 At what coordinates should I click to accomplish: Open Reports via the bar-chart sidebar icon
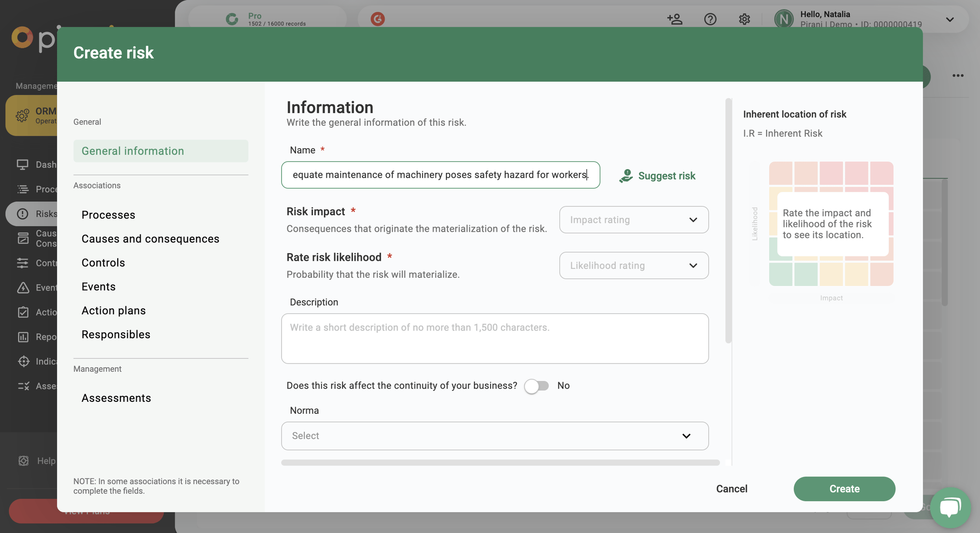(23, 337)
